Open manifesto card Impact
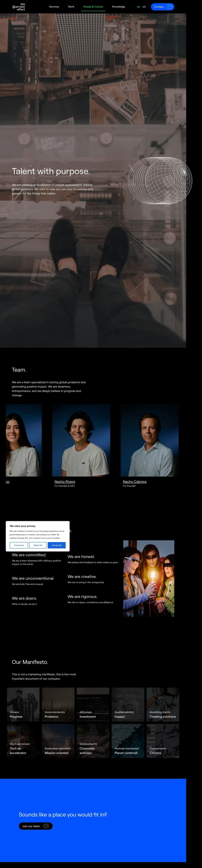 coord(128,704)
